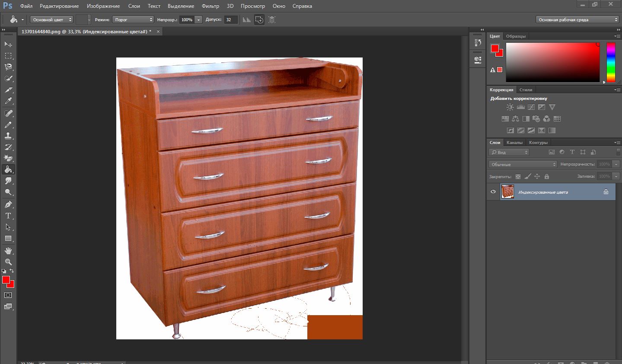This screenshot has height=364, width=622.
Task: Hide the Индексированные цвета layer
Action: tap(493, 192)
